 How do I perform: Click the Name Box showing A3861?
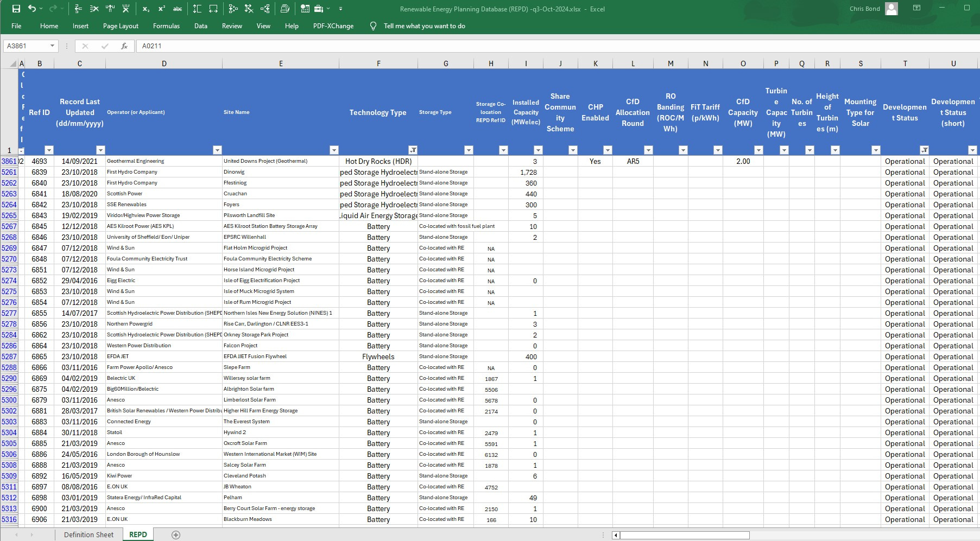(x=26, y=46)
